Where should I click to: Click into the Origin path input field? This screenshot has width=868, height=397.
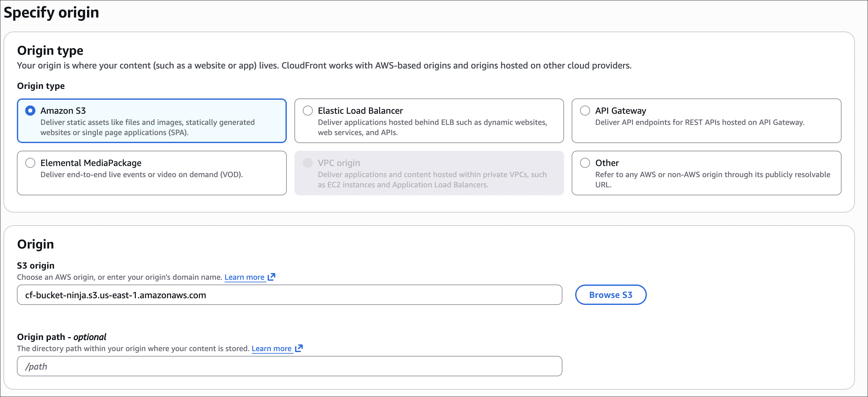(x=289, y=366)
